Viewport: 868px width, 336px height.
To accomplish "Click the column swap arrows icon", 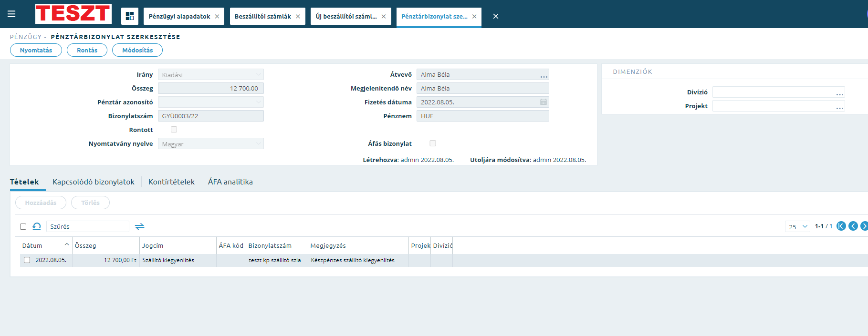I will pos(139,226).
